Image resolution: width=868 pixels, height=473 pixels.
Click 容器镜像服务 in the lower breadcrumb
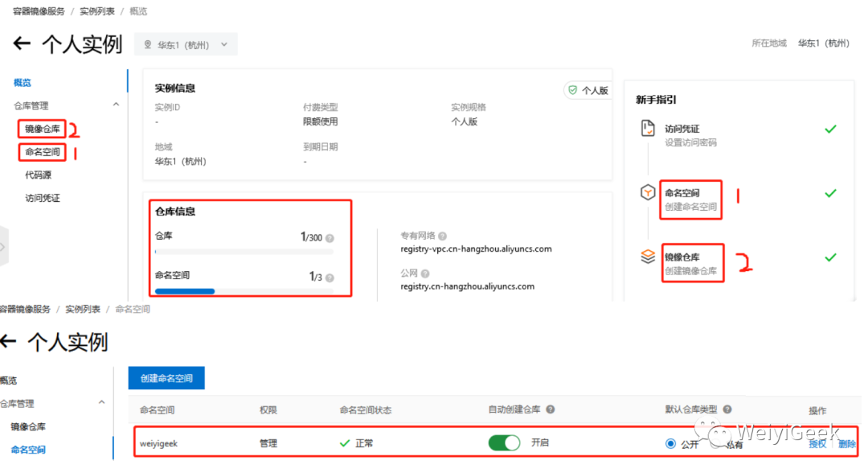26,309
